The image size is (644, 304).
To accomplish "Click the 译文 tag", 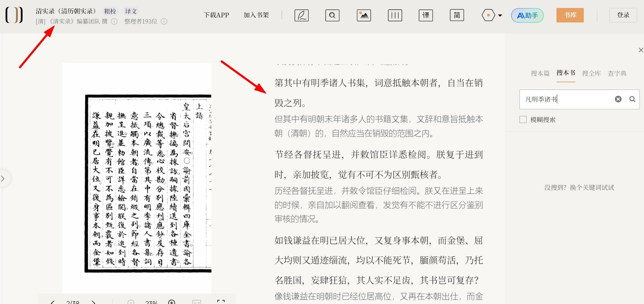I will pyautogui.click(x=131, y=11).
